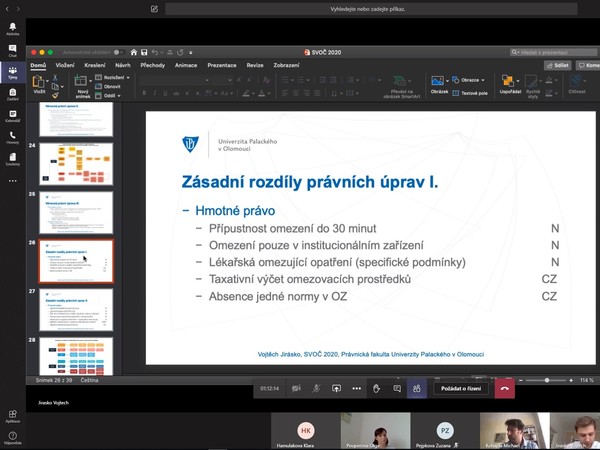The width and height of the screenshot is (600, 450).
Task: Show the participants list
Action: (416, 388)
